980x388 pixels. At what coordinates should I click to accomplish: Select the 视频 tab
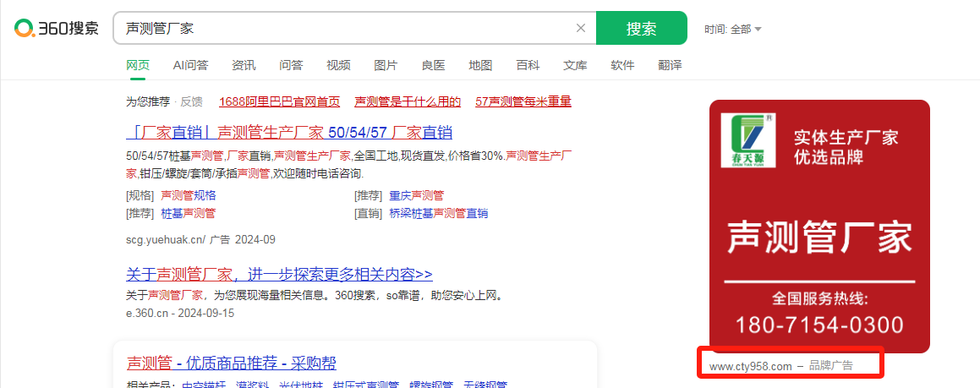(338, 65)
